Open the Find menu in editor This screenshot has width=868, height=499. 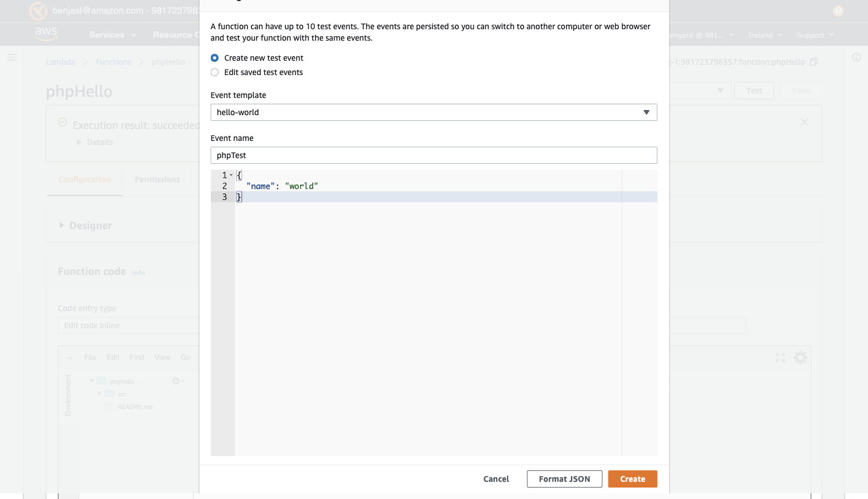click(137, 357)
